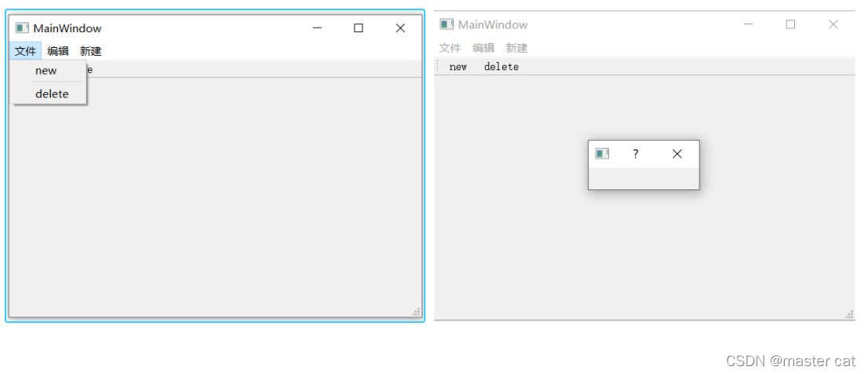Click the toolbar drag handle in right window
Viewport: 868px width, 374px height.
[437, 67]
